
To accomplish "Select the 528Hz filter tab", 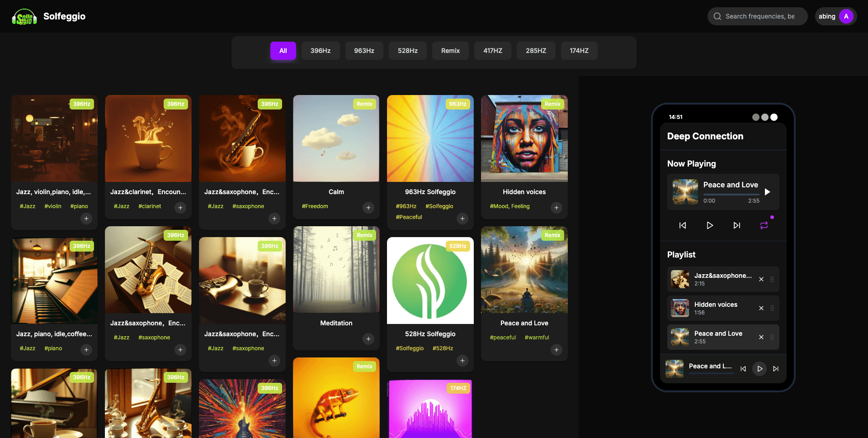I will click(x=408, y=51).
